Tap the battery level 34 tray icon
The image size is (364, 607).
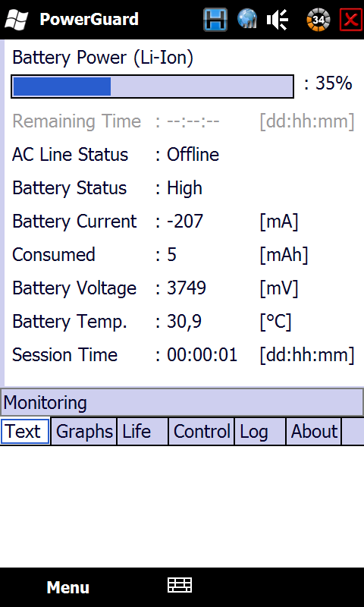point(318,20)
